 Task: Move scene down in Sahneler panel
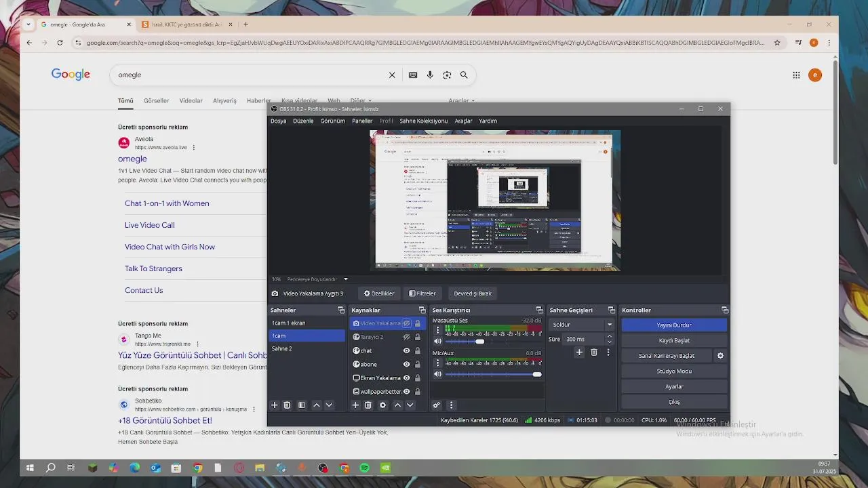(x=329, y=405)
